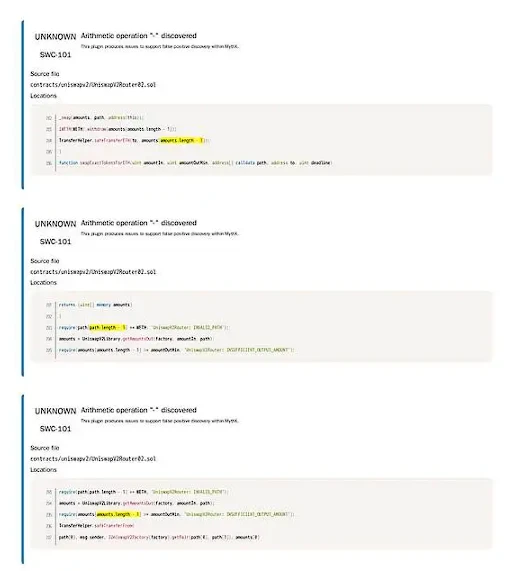Click the SWC-101 label in the bottom issue
This screenshot has height=571, width=532.
pos(55,429)
